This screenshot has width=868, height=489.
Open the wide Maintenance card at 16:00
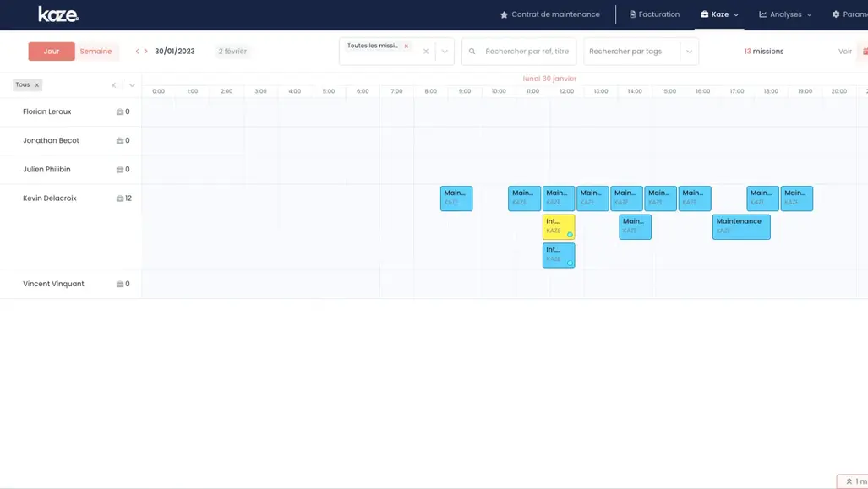click(741, 227)
